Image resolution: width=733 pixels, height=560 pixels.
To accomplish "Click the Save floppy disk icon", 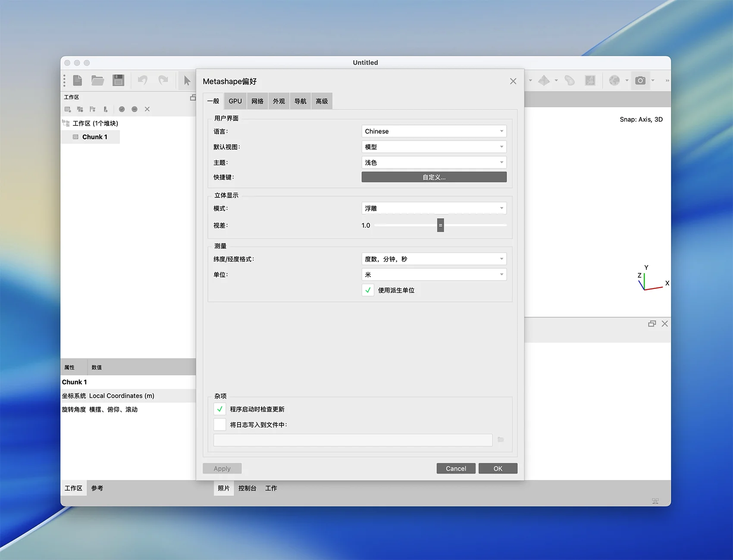I will click(x=118, y=81).
